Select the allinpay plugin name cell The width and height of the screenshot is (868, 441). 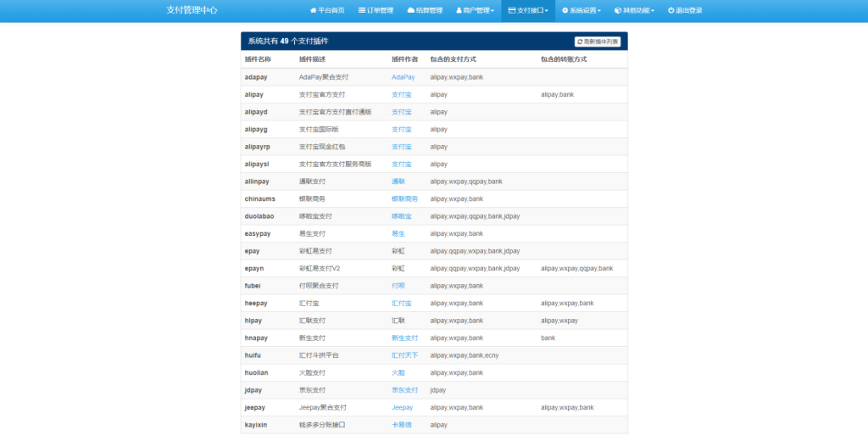(x=257, y=181)
